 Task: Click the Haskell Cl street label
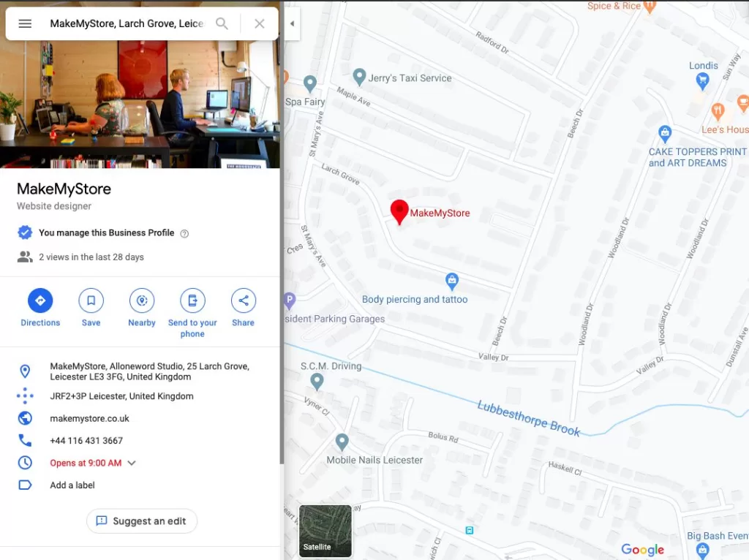(x=565, y=469)
